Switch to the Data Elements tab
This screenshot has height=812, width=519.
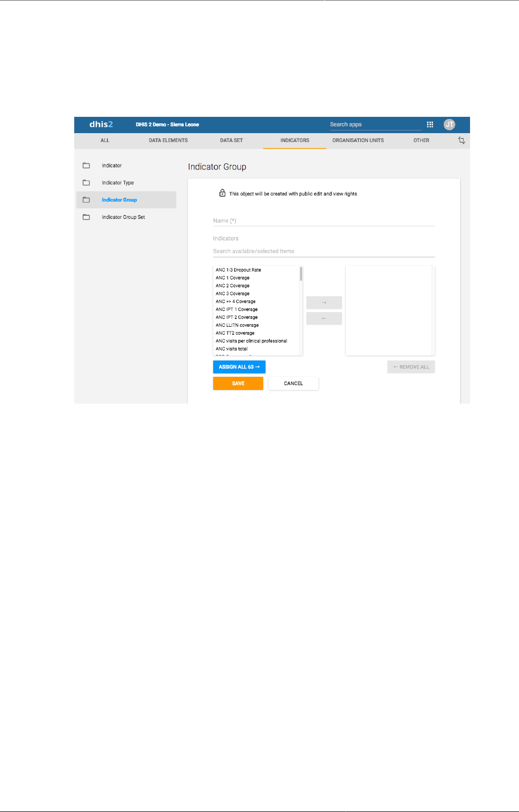(x=168, y=141)
